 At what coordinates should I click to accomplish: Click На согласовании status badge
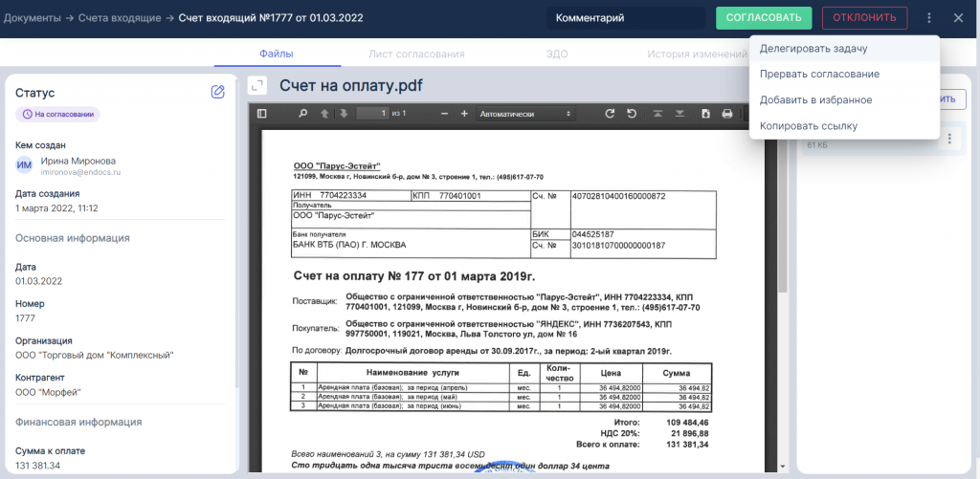pyautogui.click(x=57, y=115)
